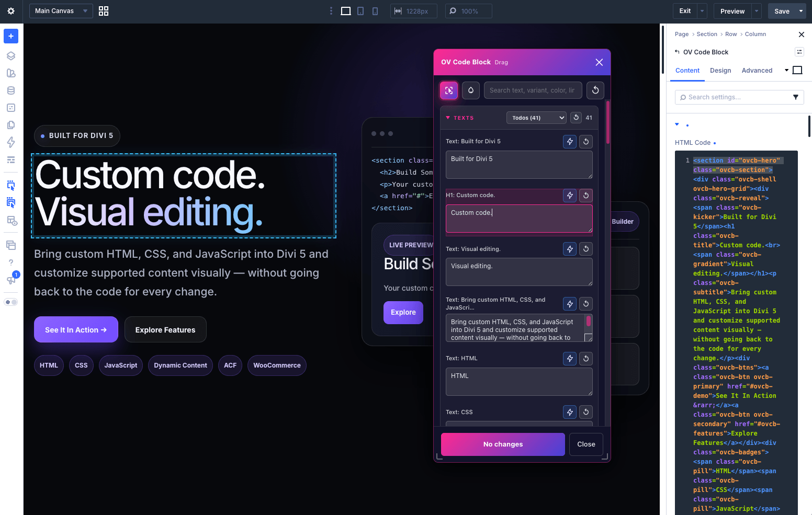Click the OV Code Block panel scrollbar

click(x=608, y=122)
